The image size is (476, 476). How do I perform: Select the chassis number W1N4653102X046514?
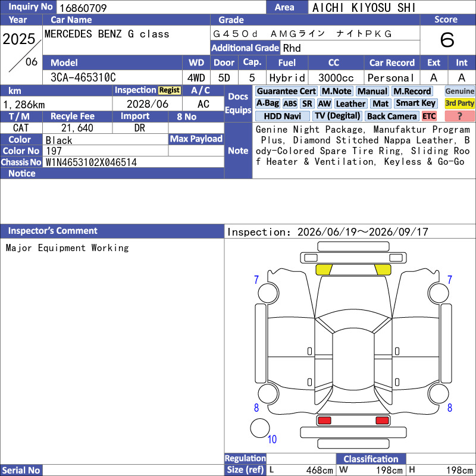pos(91,162)
